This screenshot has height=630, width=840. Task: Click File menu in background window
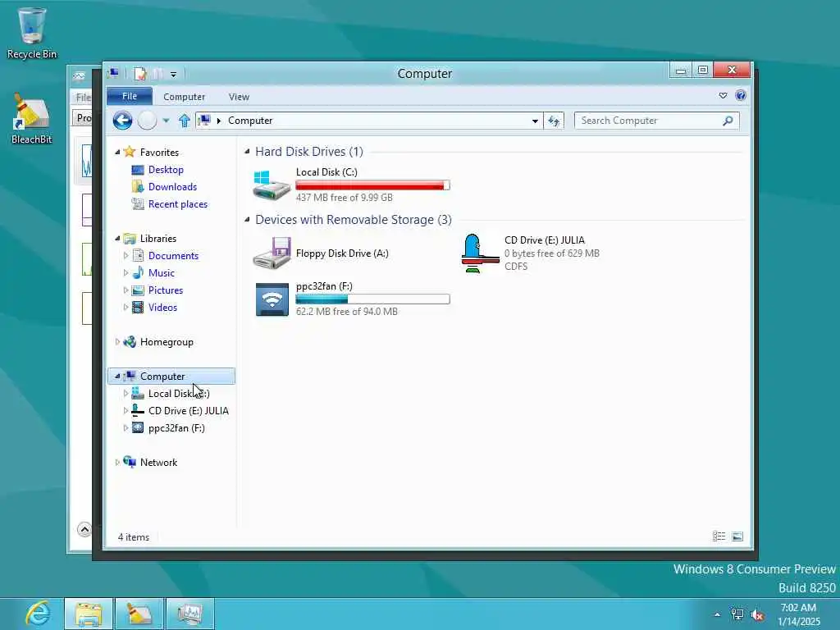coord(83,97)
